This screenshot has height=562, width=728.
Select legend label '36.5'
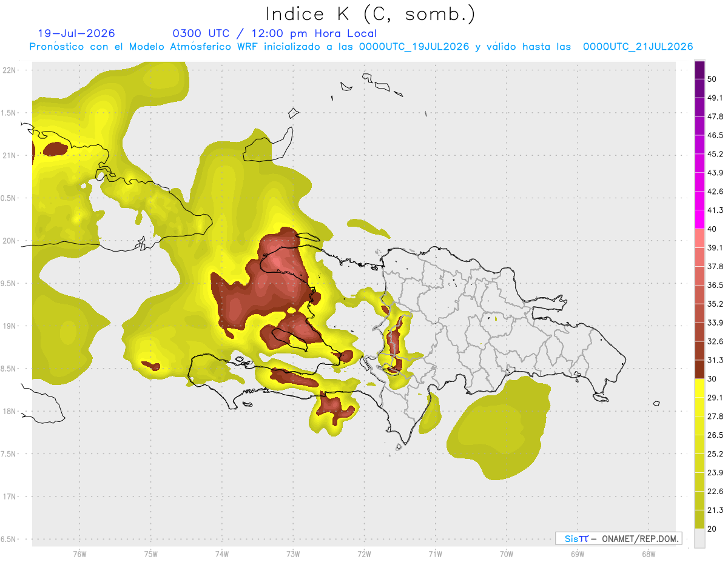point(715,286)
